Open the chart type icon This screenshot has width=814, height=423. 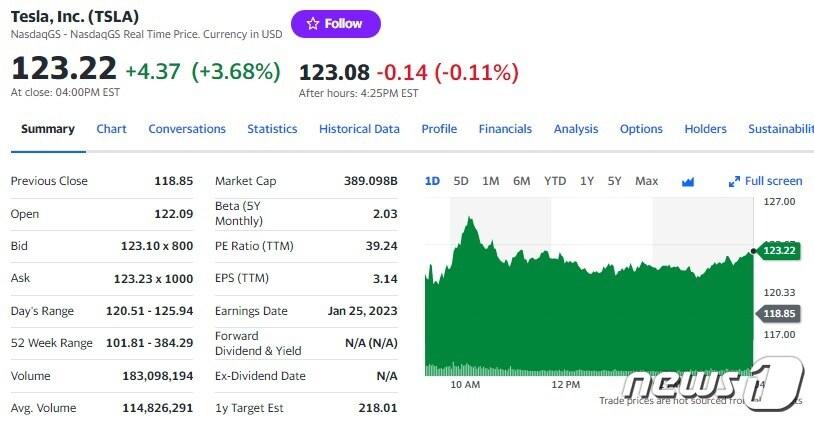click(688, 182)
